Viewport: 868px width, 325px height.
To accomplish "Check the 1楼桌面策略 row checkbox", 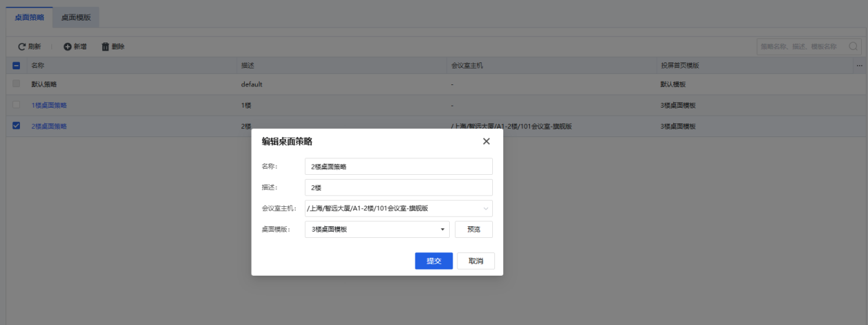I will (x=17, y=105).
